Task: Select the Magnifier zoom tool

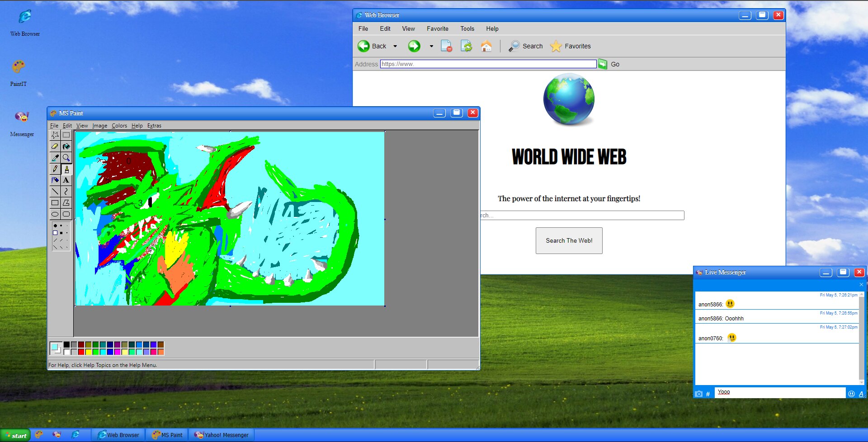Action: (x=66, y=158)
